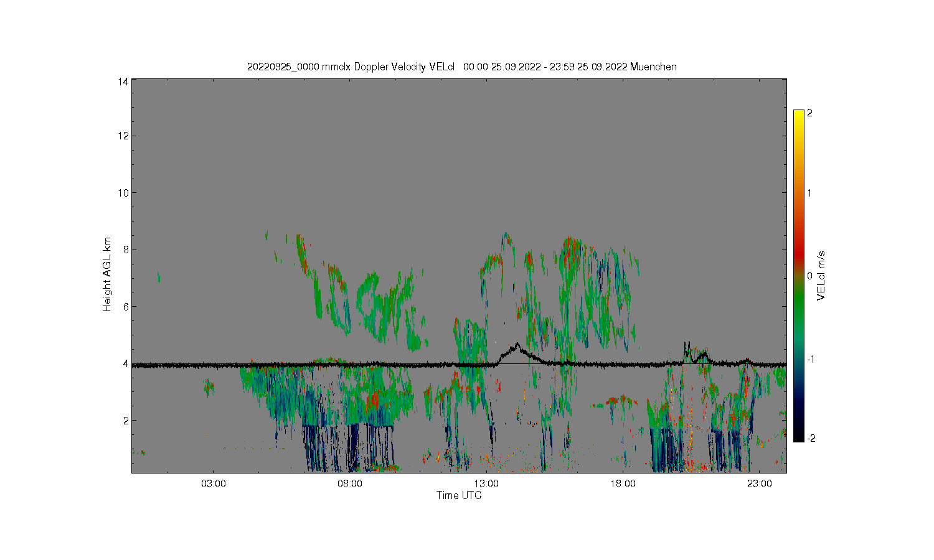Click the date range '00:00 25.09.2022' in the title
934x560 pixels.
(x=502, y=67)
